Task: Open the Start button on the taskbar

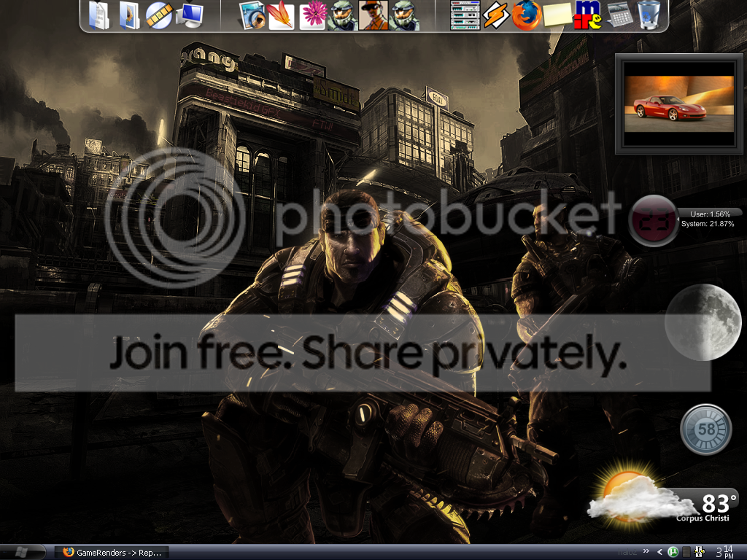Action: click(x=23, y=553)
